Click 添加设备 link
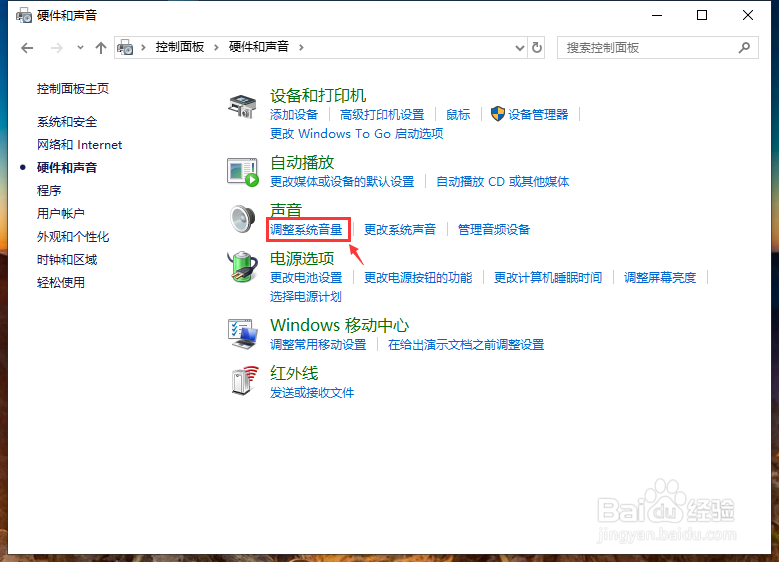The image size is (779, 562). point(294,115)
